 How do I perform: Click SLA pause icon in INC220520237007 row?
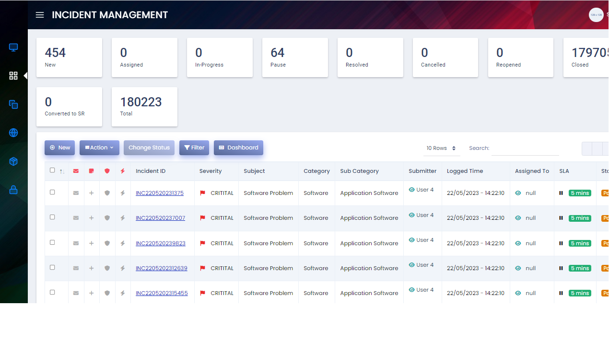point(561,218)
